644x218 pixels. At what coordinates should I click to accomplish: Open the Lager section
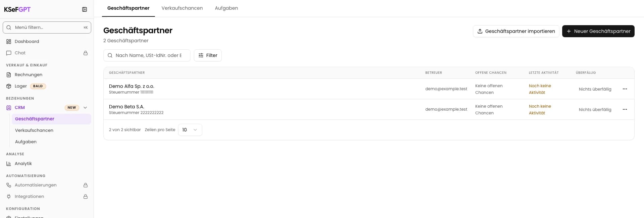coord(47,86)
